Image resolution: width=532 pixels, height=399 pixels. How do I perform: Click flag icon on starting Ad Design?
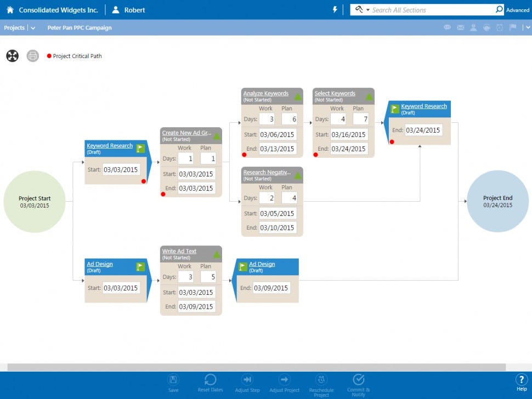(140, 267)
